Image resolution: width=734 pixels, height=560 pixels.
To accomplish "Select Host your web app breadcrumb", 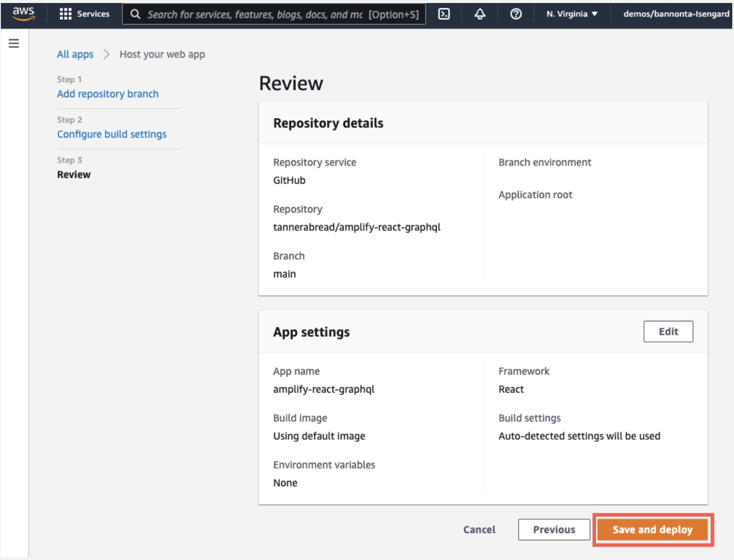I will tap(162, 54).
